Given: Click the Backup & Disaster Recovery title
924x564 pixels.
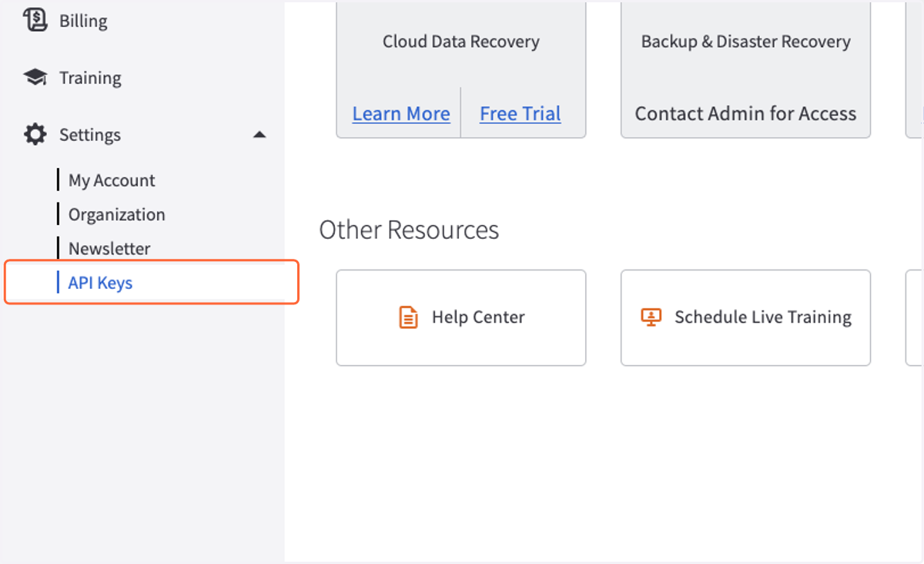Looking at the screenshot, I should point(746,42).
